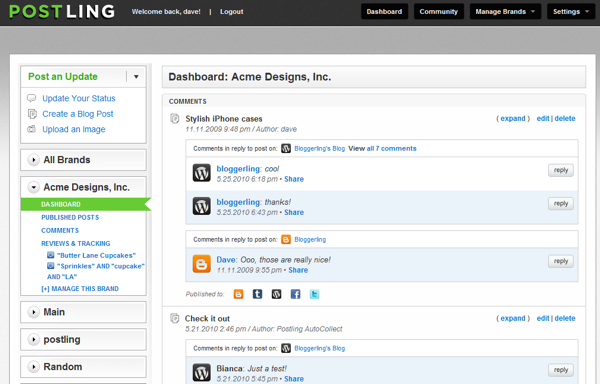This screenshot has height=384, width=600.
Task: Click edit on Check it out post
Action: [543, 318]
